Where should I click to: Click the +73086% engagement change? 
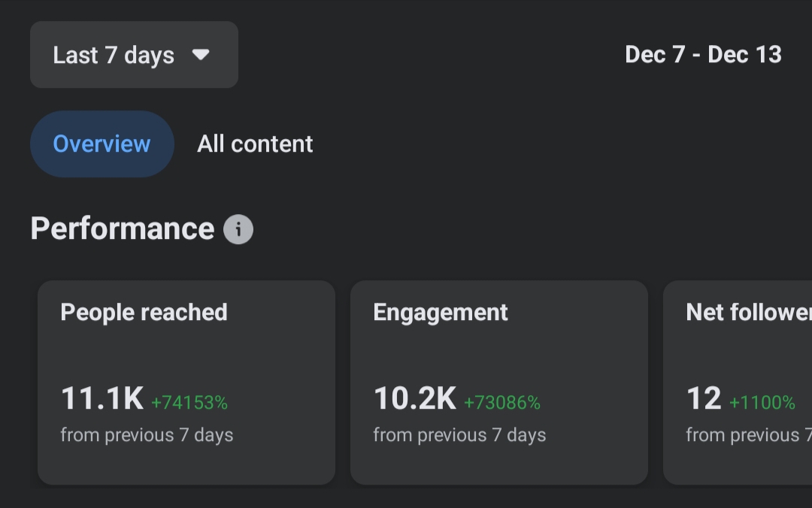coord(502,403)
